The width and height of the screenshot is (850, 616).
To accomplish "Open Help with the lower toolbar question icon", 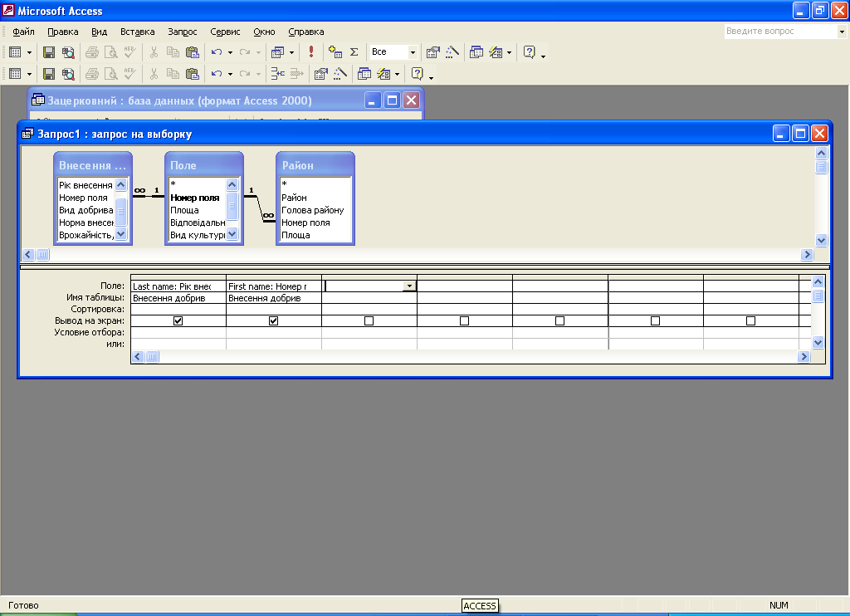I will pyautogui.click(x=418, y=74).
